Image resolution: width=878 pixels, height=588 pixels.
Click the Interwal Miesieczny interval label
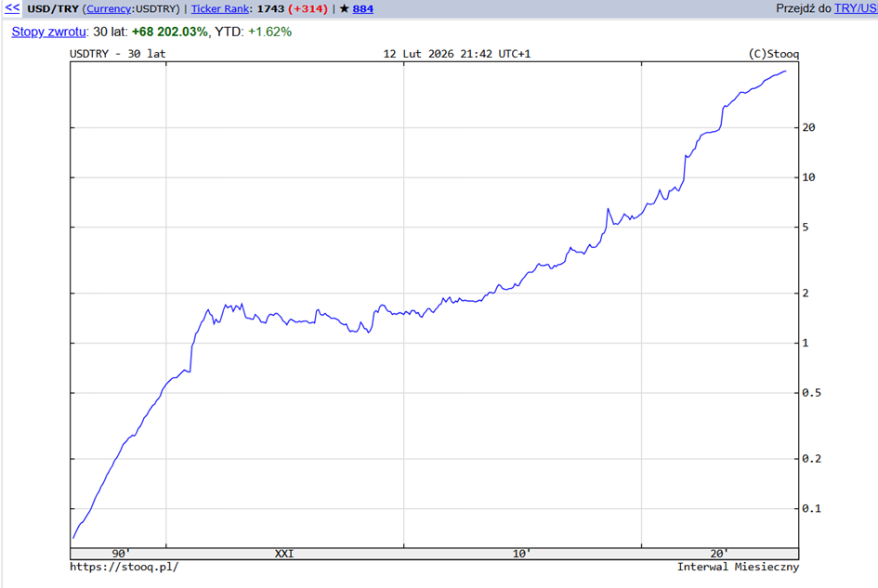(x=738, y=567)
